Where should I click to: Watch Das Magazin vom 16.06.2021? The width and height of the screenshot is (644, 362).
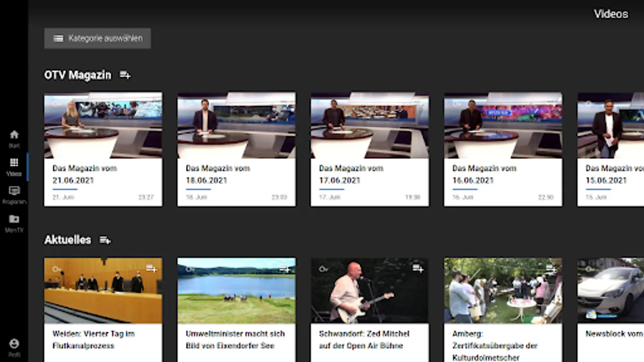click(x=503, y=149)
